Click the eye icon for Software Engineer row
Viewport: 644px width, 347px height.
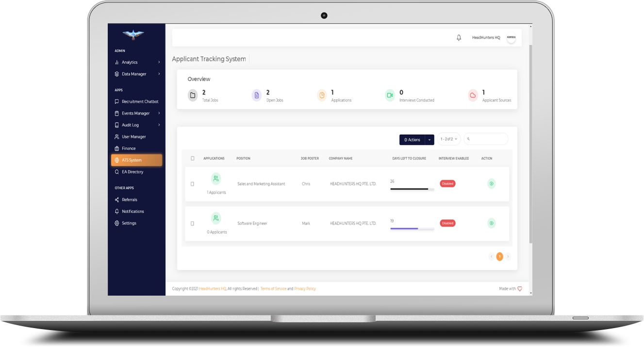click(x=491, y=223)
